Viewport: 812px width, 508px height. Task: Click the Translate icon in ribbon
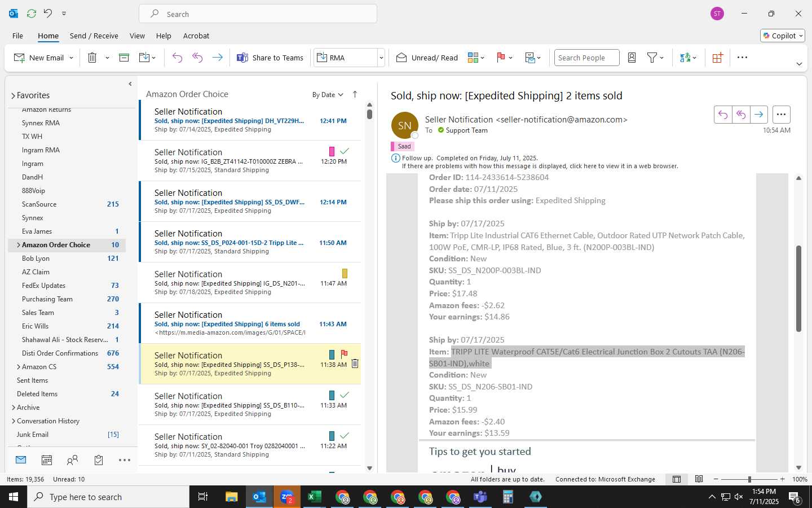[685, 58]
